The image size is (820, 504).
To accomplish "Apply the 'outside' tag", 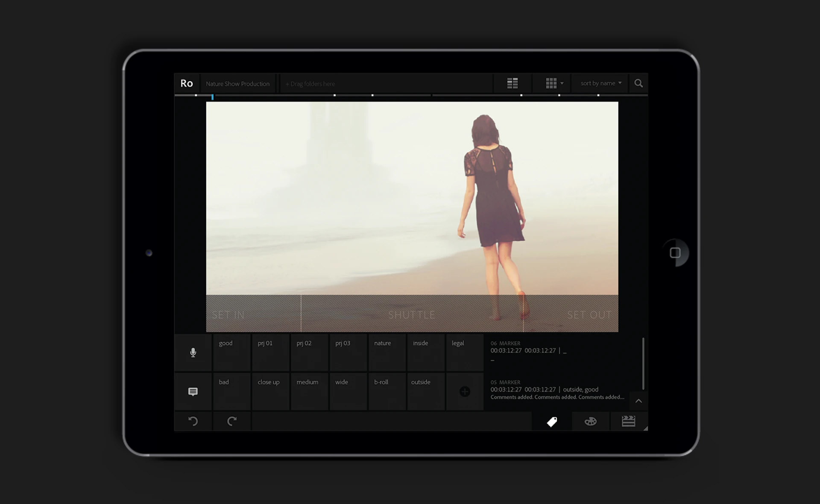I will pos(426,392).
